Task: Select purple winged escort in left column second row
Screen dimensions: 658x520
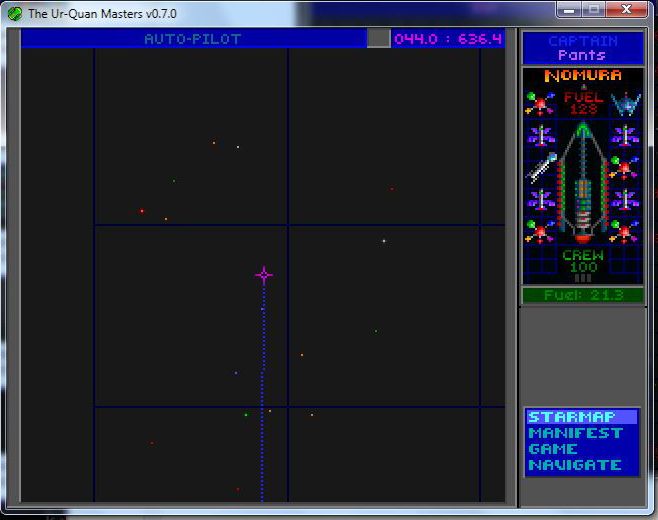Action: (541, 136)
